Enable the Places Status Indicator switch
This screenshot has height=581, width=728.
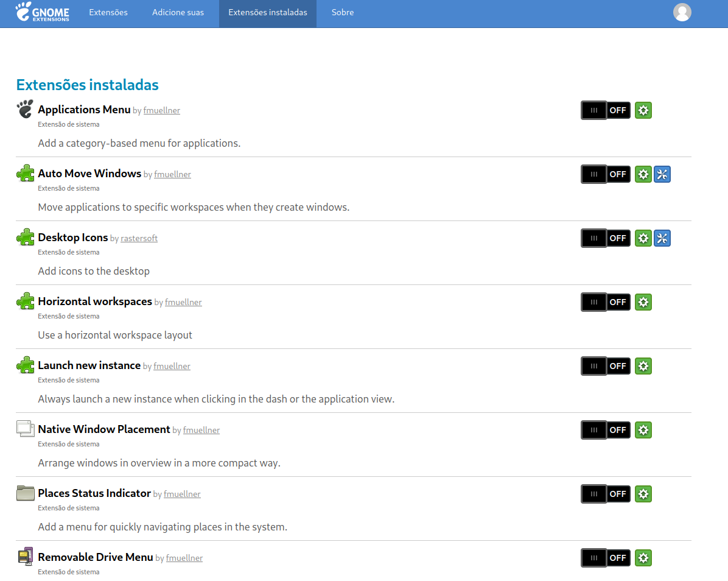(606, 494)
